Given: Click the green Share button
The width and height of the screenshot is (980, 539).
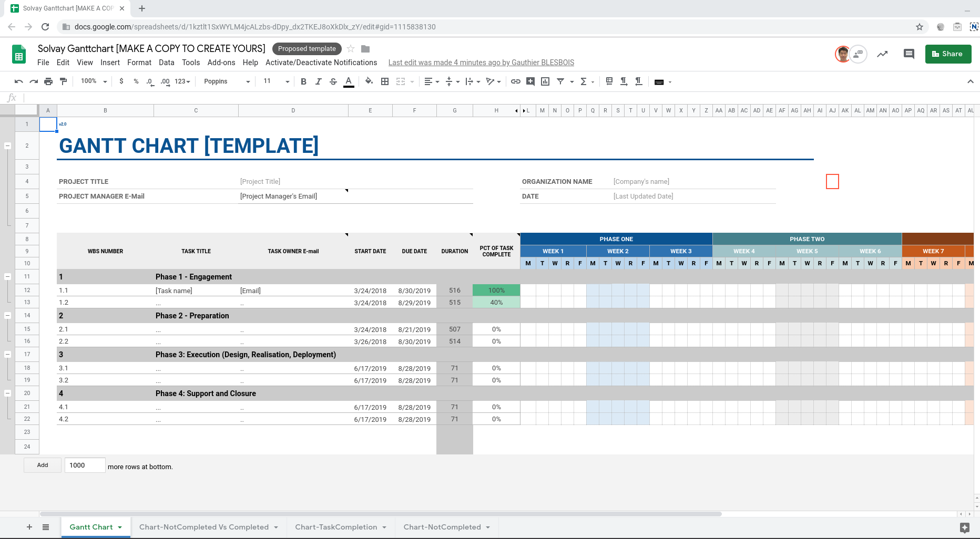Looking at the screenshot, I should pyautogui.click(x=948, y=54).
